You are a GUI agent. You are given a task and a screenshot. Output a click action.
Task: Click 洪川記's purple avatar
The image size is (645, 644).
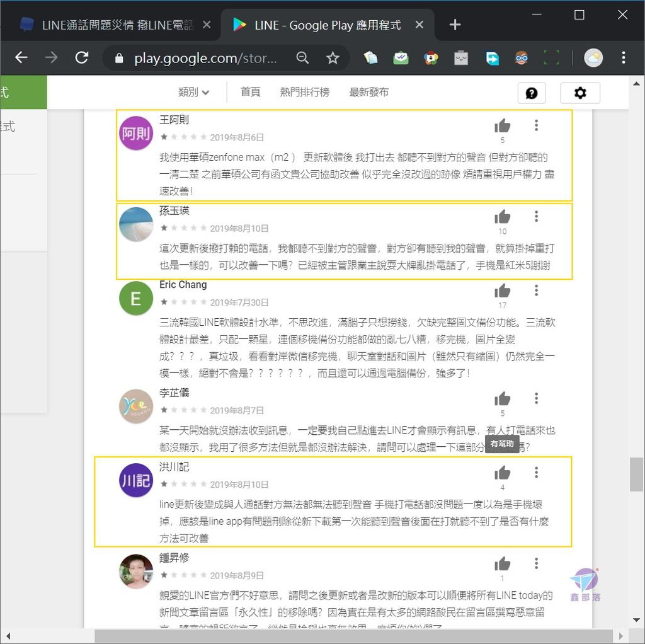point(136,480)
